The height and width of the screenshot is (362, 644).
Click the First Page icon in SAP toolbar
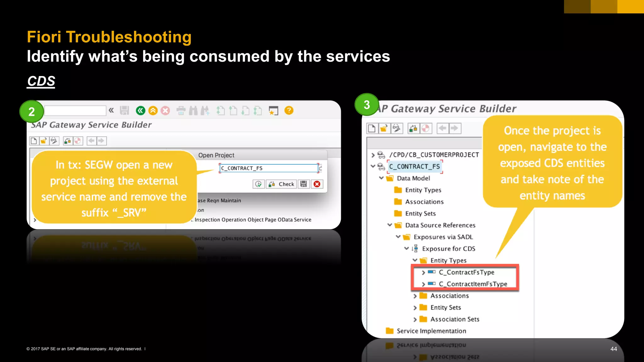[221, 110]
